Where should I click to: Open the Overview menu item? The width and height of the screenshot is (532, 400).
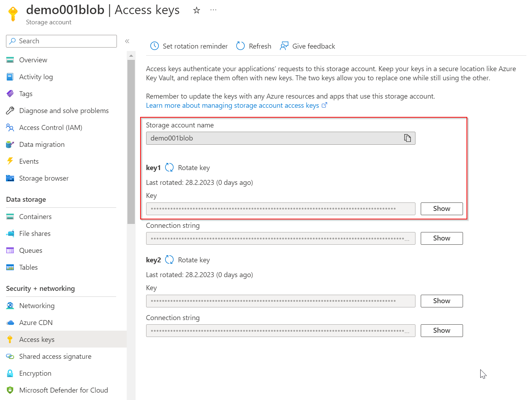pyautogui.click(x=33, y=60)
